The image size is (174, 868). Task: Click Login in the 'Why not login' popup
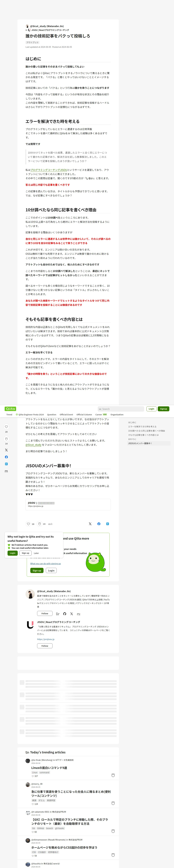(x=12, y=553)
